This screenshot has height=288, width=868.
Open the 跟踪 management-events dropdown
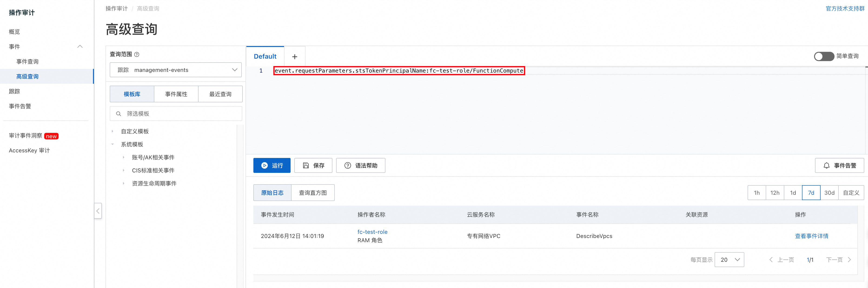click(x=176, y=70)
